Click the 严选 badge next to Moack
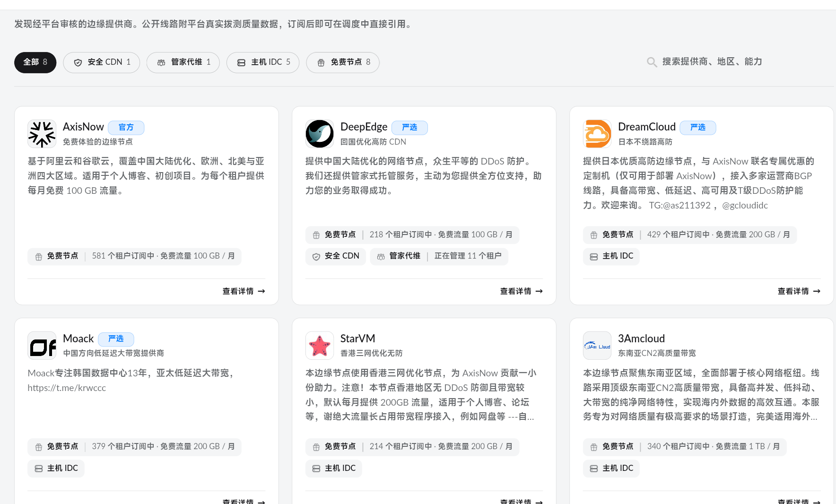 click(116, 339)
